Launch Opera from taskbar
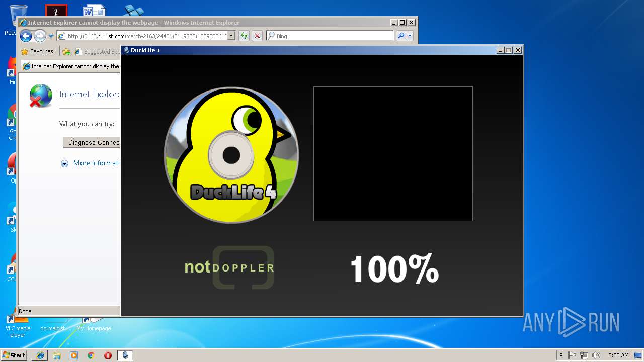The width and height of the screenshot is (644, 362). [108, 355]
